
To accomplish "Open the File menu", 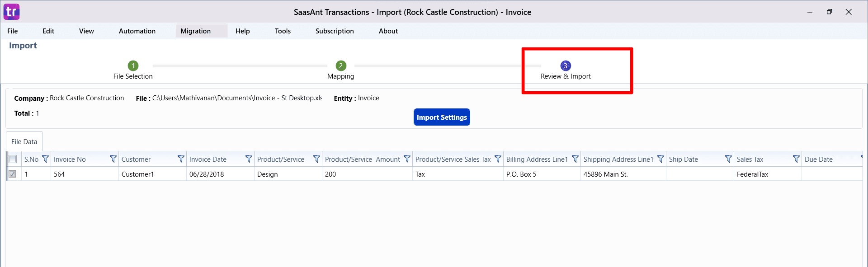I will (13, 31).
